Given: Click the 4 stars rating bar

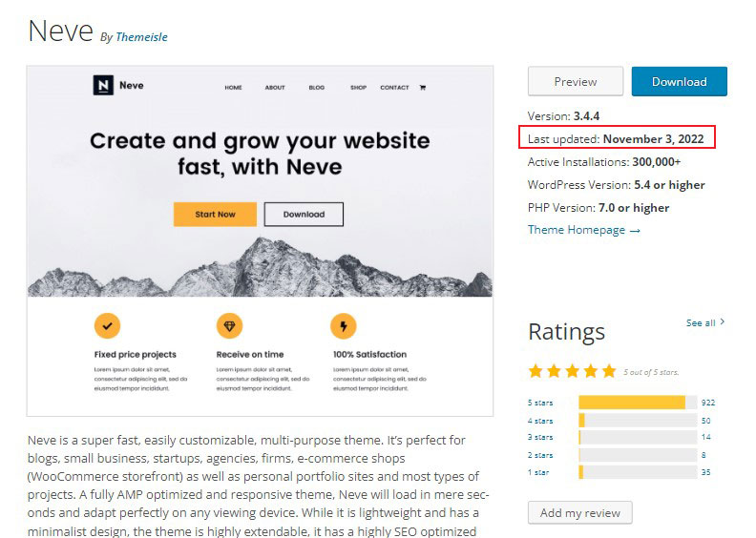Looking at the screenshot, I should pyautogui.click(x=638, y=421).
